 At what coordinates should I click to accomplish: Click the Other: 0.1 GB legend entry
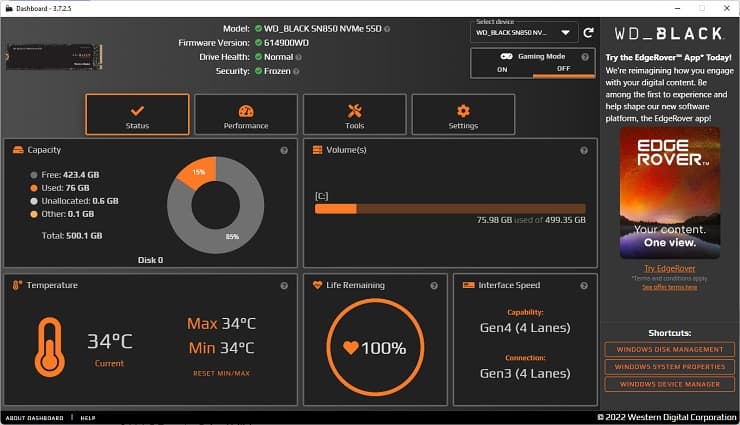[62, 214]
